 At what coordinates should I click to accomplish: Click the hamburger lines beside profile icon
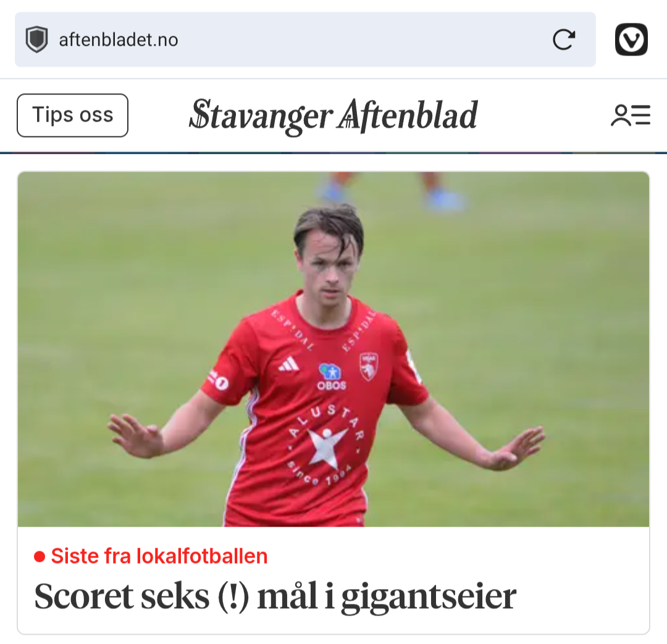click(641, 115)
